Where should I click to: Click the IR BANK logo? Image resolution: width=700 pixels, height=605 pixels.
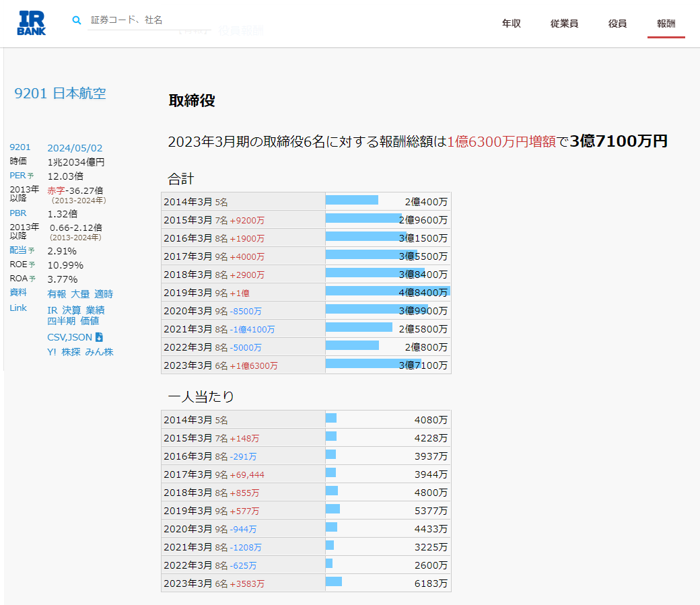[32, 23]
